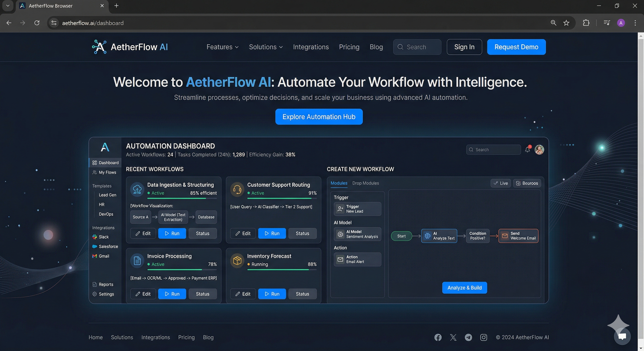Screen dimensions: 644x351
Task: Open the user avatar in dashboard header
Action: [x=539, y=149]
